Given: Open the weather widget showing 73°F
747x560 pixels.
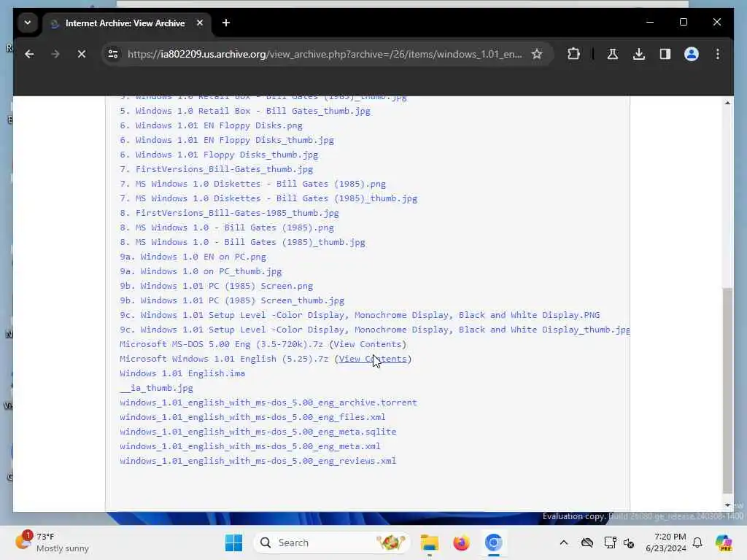Looking at the screenshot, I should (x=53, y=542).
